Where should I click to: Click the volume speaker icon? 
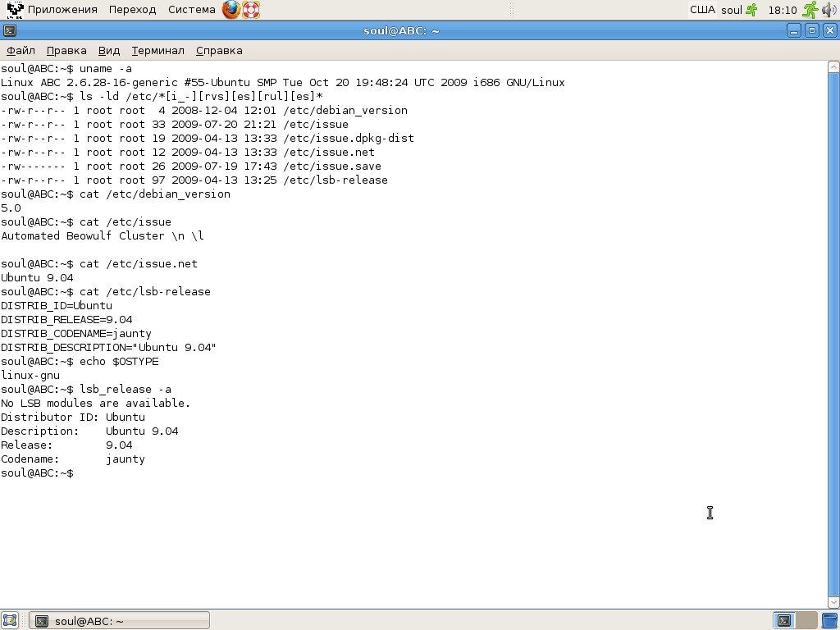[x=829, y=10]
